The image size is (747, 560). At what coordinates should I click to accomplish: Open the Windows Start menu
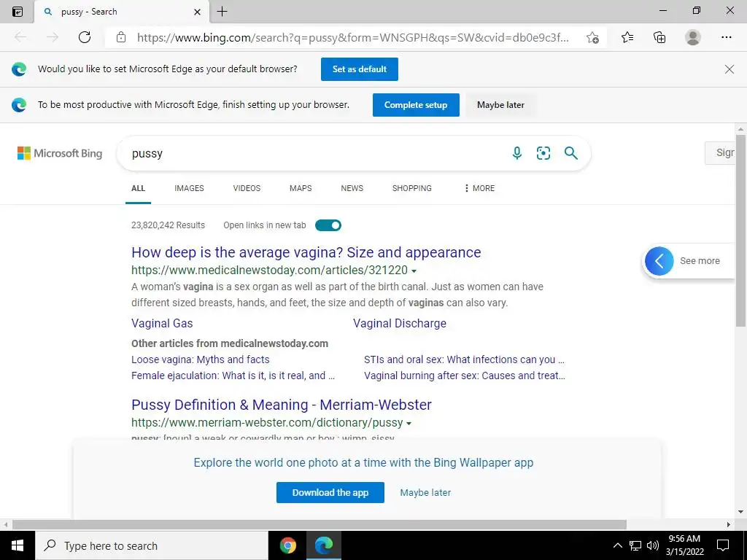18,545
